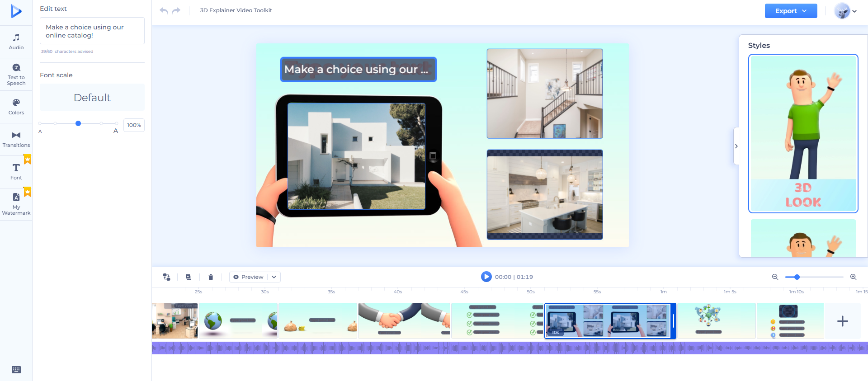Open the Font panel
The height and width of the screenshot is (381, 868).
[16, 172]
